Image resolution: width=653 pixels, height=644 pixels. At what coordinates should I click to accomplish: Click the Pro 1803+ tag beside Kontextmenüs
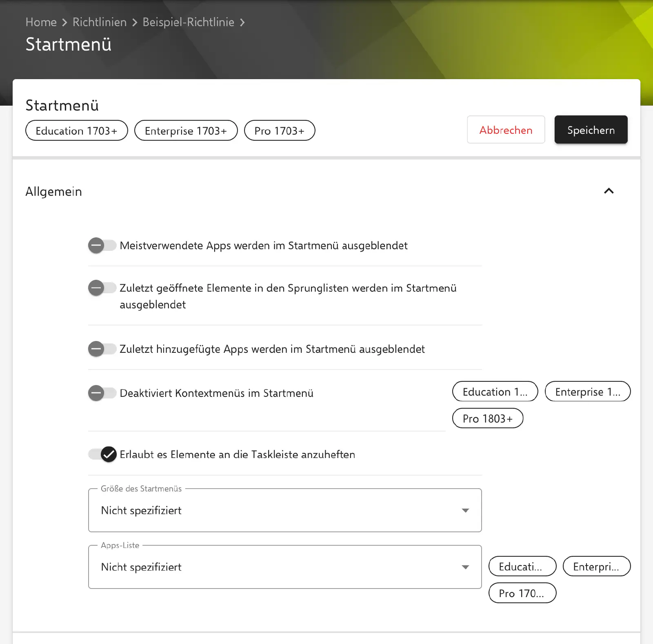coord(488,418)
